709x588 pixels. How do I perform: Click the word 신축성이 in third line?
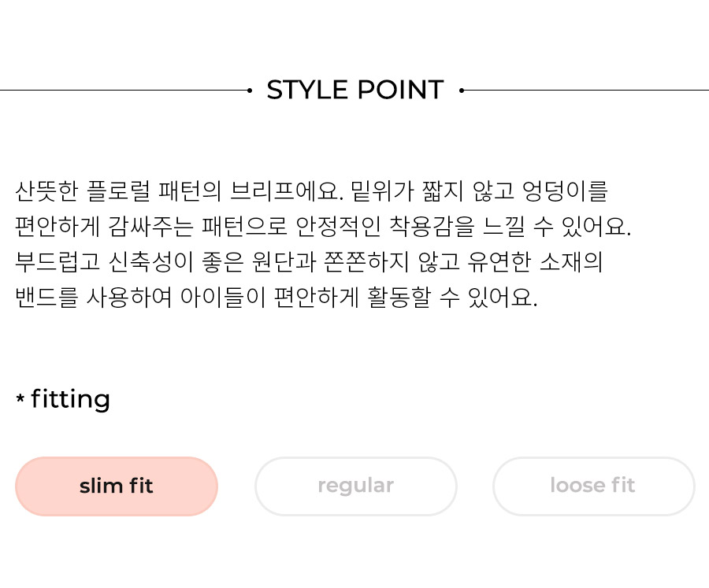tap(151, 261)
